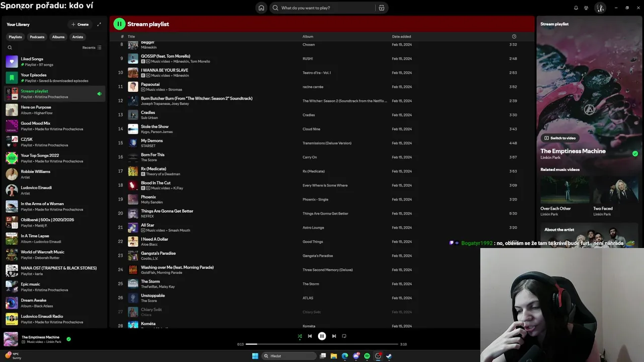The height and width of the screenshot is (362, 644).
Task: Open Microsoft Edge from taskbar
Action: tap(345, 356)
